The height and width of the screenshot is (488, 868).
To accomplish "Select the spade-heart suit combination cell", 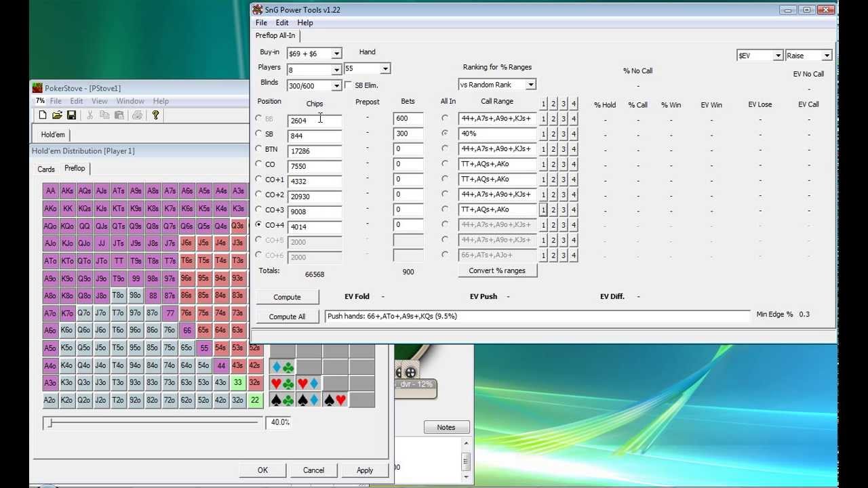I will coord(335,401).
